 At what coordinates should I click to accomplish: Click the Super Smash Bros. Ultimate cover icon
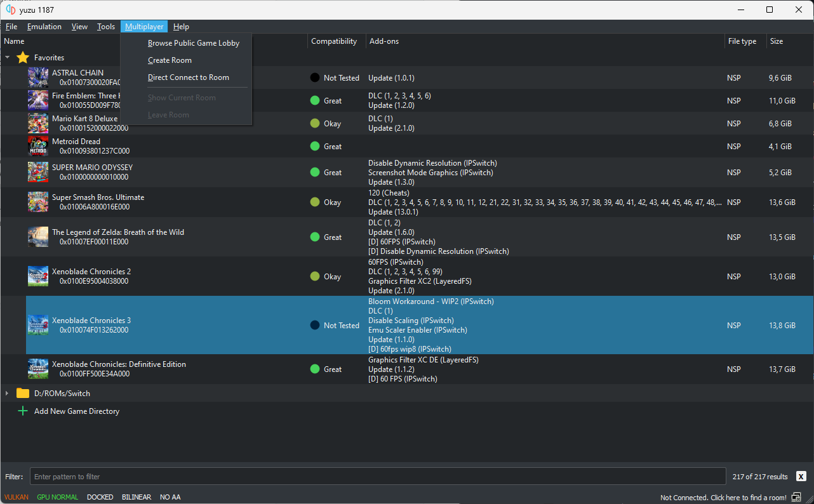coord(38,202)
